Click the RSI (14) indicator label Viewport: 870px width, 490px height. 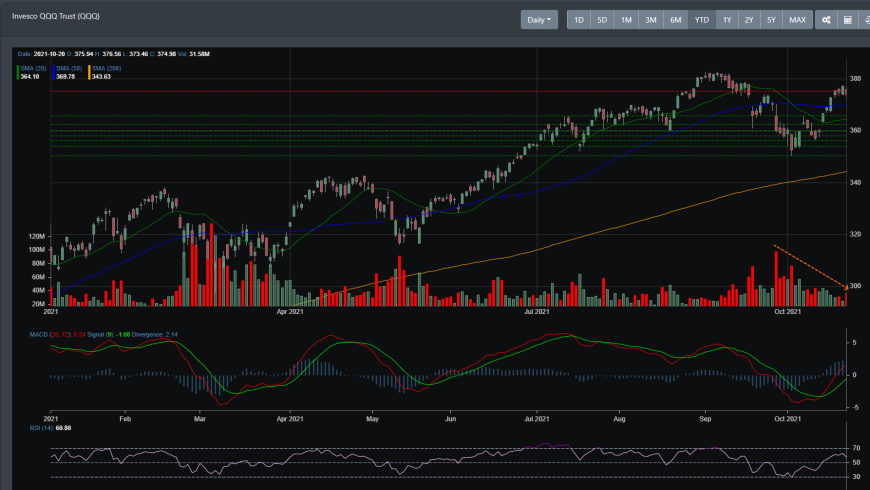point(42,428)
